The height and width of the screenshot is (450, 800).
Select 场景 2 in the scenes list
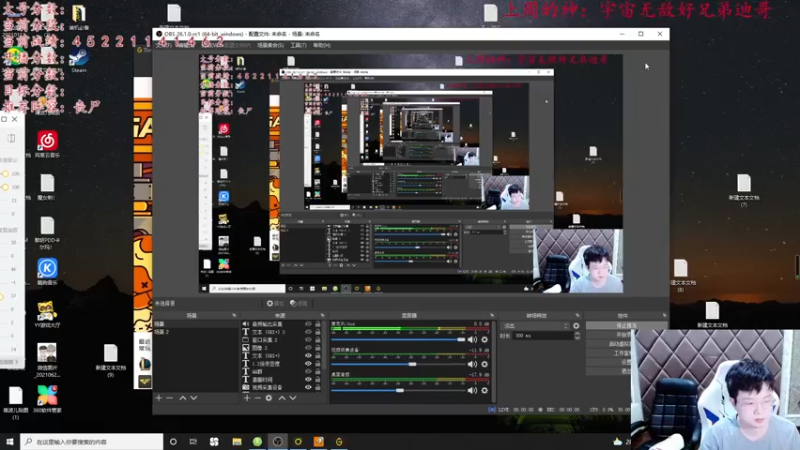pos(195,332)
